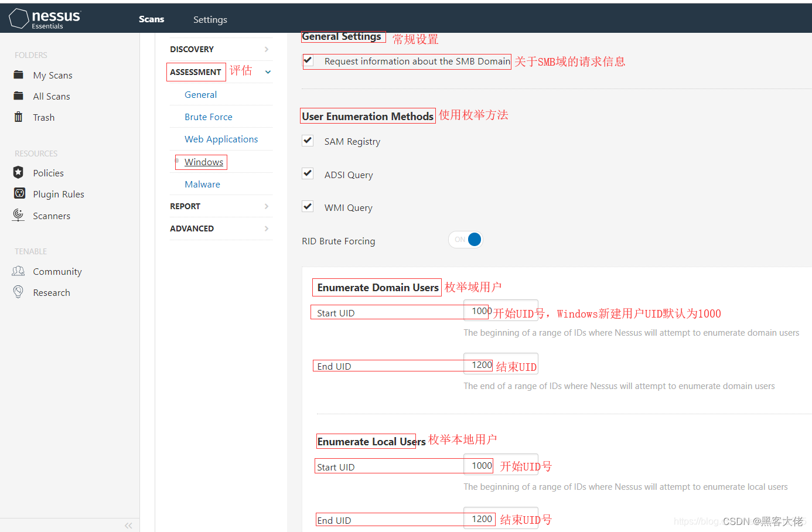
Task: Collapse the ASSESSMENT section chevron
Action: point(268,72)
